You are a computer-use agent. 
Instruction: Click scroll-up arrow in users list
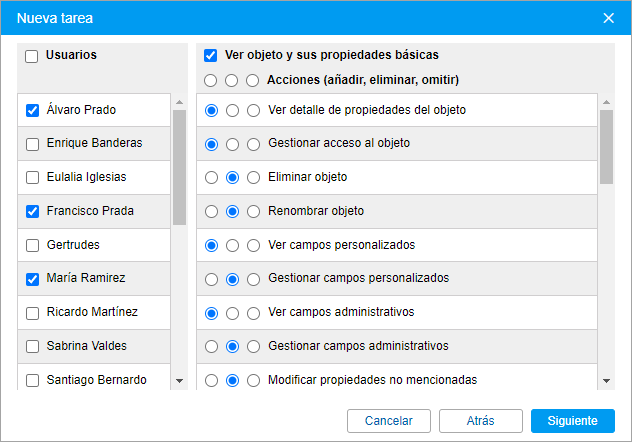click(180, 102)
